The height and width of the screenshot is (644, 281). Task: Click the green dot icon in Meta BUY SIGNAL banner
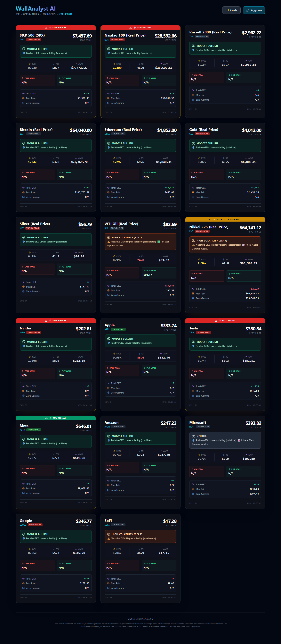51,418
